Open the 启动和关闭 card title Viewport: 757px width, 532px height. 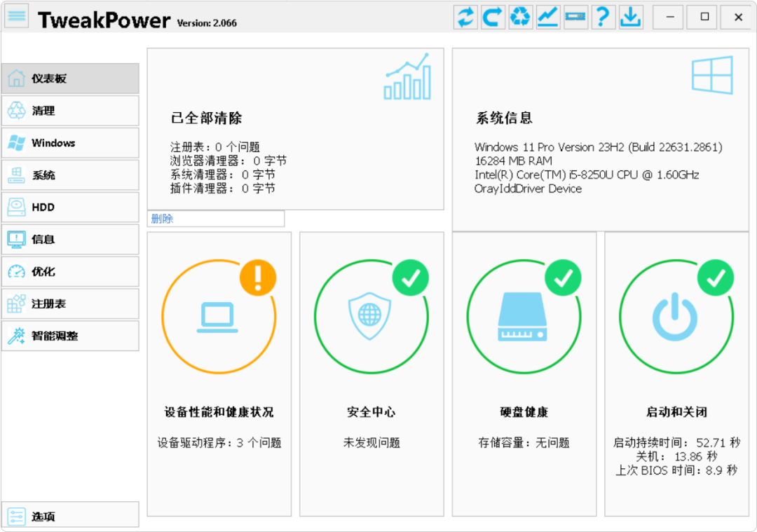[676, 412]
